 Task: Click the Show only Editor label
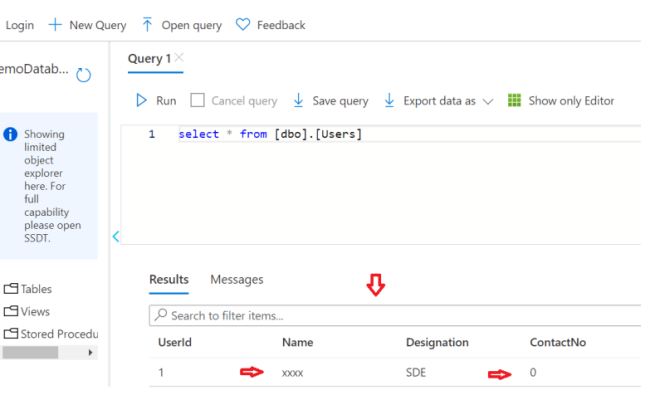(571, 101)
